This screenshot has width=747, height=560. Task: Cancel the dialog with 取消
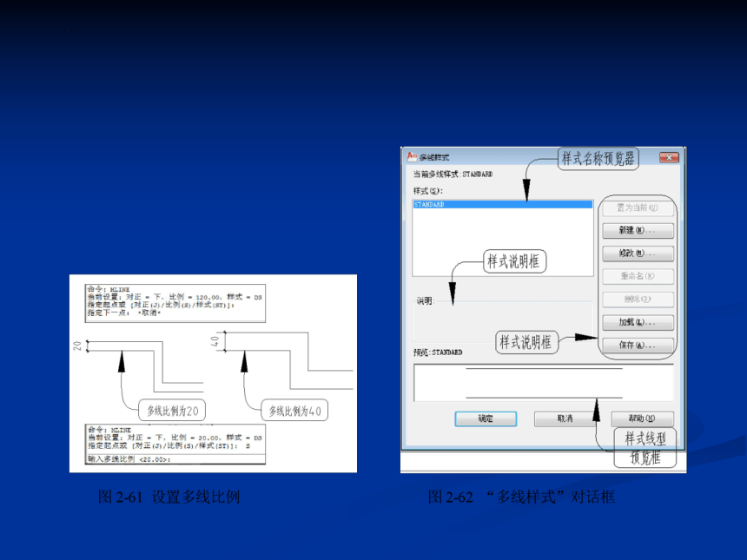click(565, 418)
